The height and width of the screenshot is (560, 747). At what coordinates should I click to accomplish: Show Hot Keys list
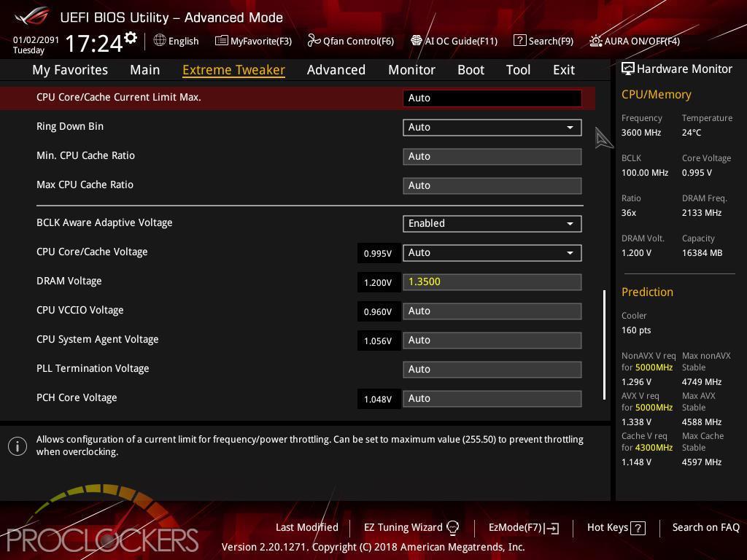(608, 527)
